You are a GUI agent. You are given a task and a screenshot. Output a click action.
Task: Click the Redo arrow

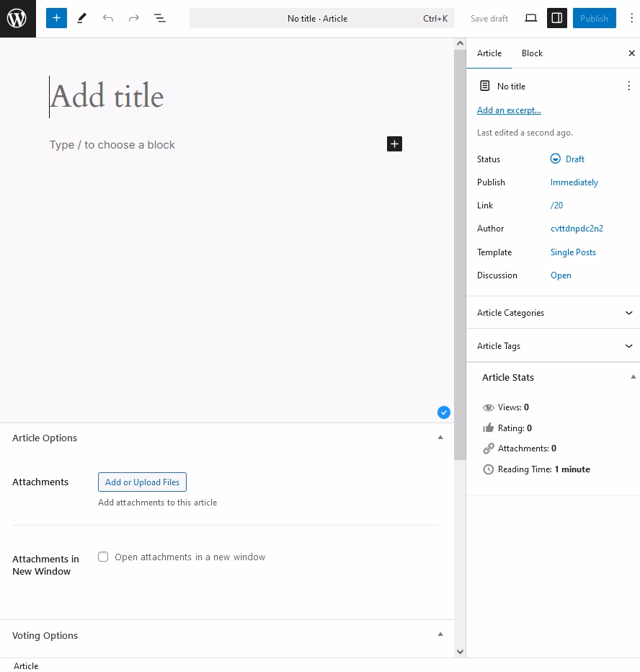[x=133, y=18]
